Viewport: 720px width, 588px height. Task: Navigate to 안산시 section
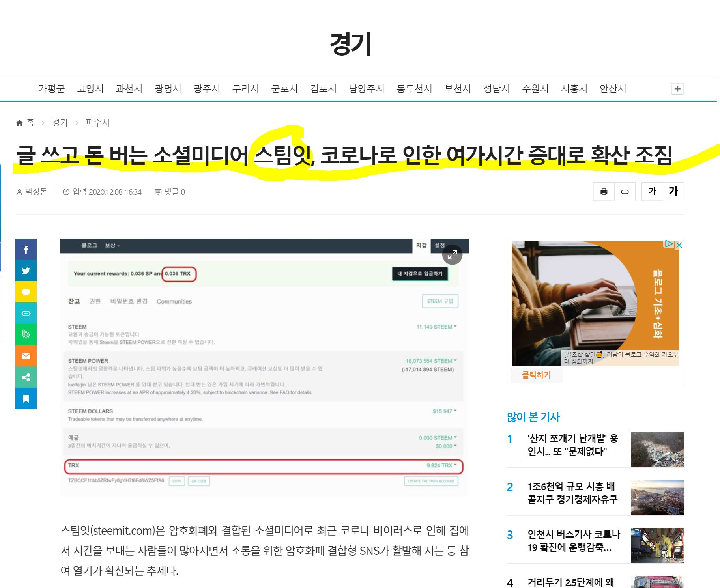(x=613, y=89)
